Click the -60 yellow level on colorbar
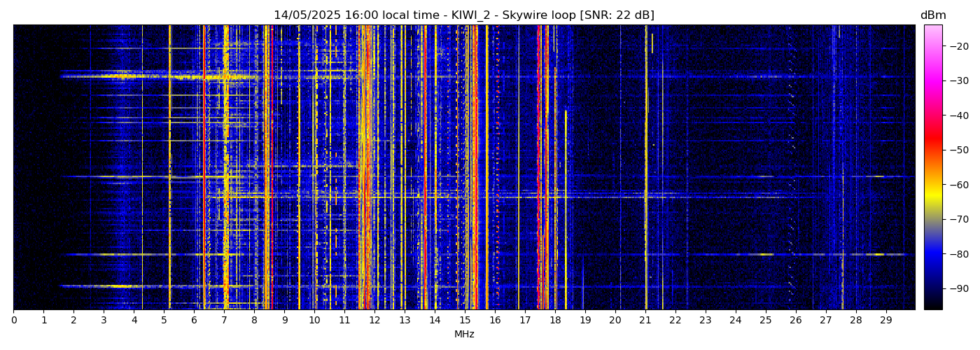 click(x=932, y=185)
